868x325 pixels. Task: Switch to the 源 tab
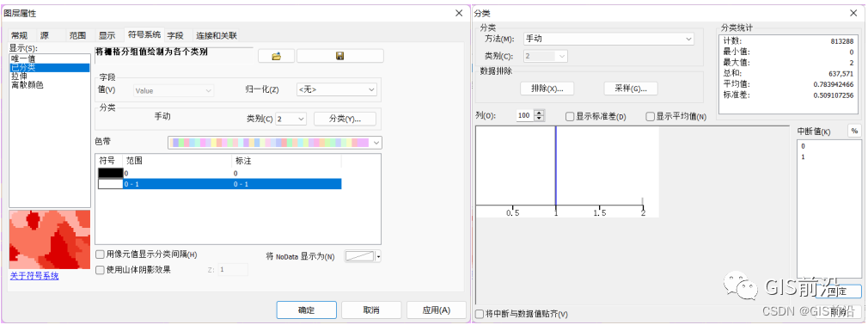45,35
